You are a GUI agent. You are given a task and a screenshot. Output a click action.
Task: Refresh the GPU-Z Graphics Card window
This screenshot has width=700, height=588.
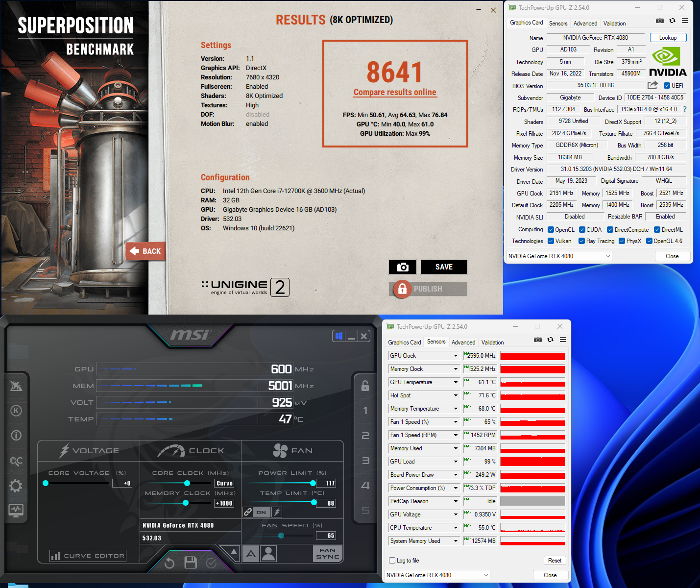coord(672,21)
